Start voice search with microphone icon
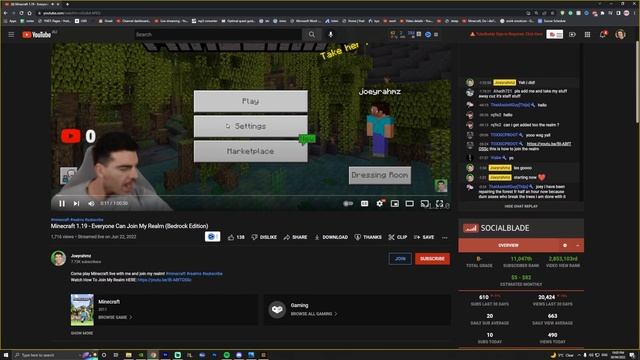The height and width of the screenshot is (360, 640). coord(331,35)
